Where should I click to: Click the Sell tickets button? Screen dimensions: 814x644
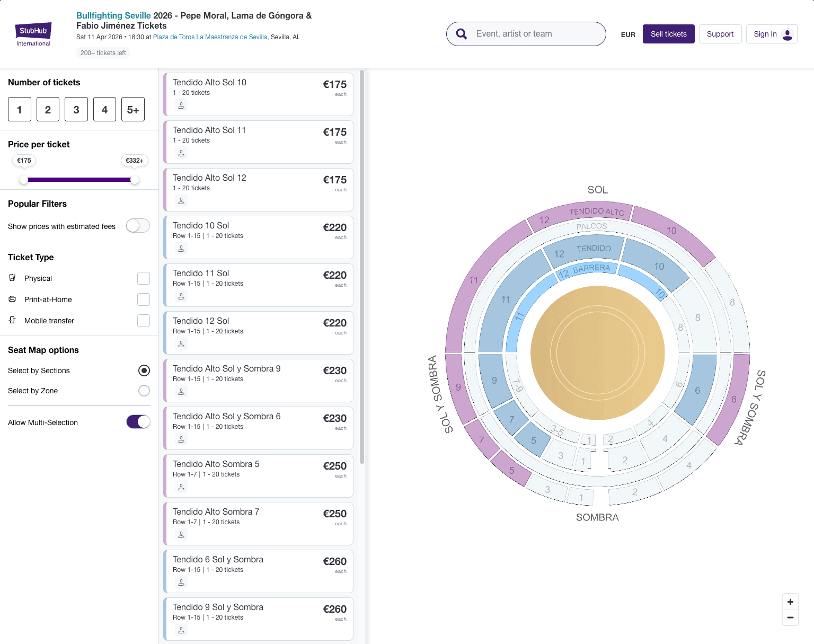coord(669,34)
